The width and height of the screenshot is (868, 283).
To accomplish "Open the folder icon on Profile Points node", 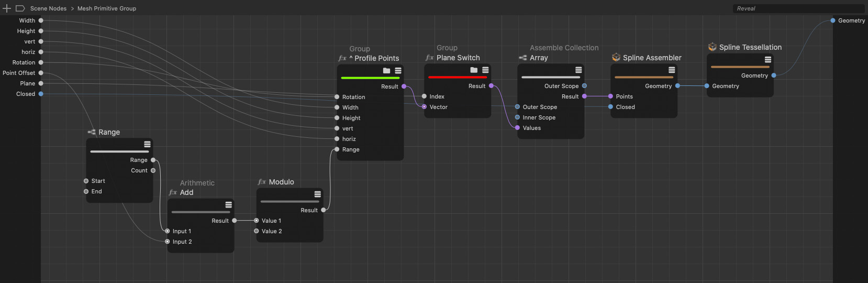I will (386, 71).
